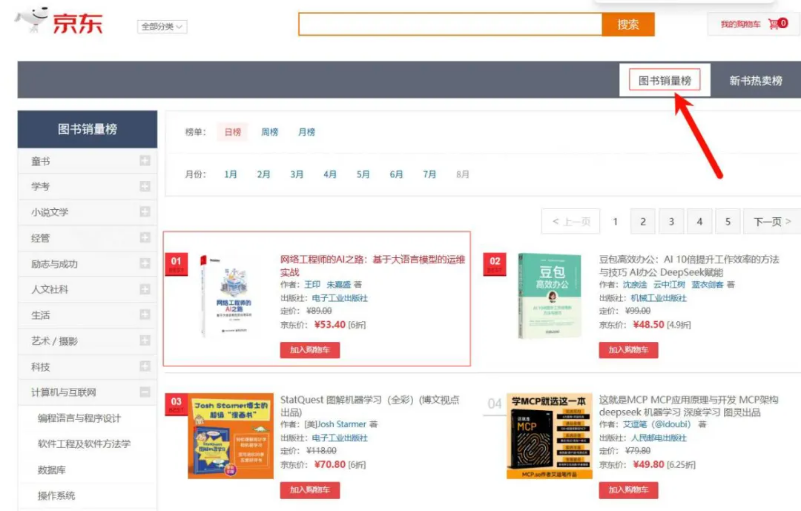Click publisher link 机械工业出版社
The height and width of the screenshot is (511, 801).
[658, 298]
